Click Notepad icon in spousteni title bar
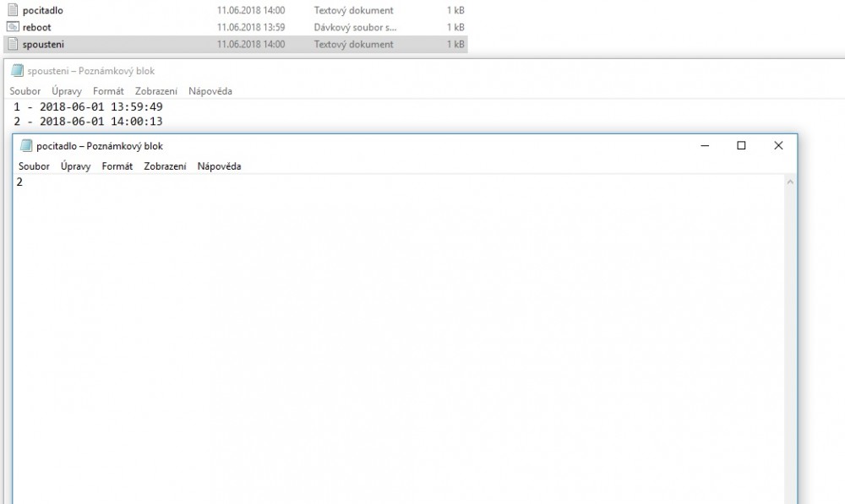 pyautogui.click(x=17, y=71)
